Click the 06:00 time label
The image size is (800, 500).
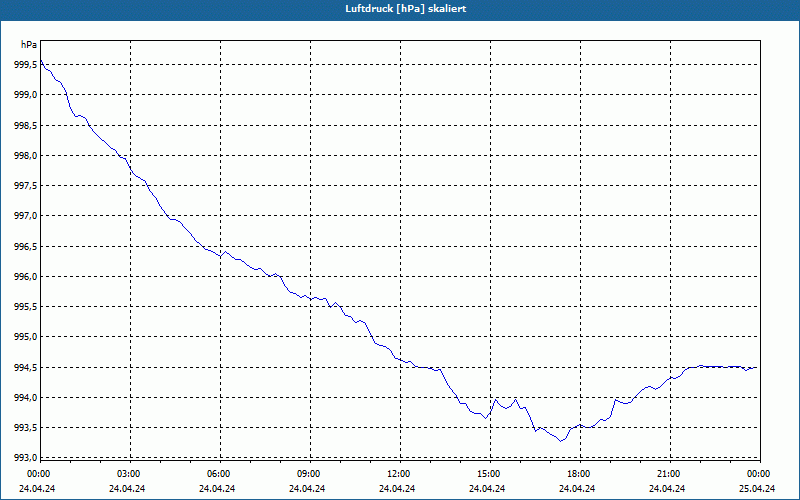tap(217, 474)
